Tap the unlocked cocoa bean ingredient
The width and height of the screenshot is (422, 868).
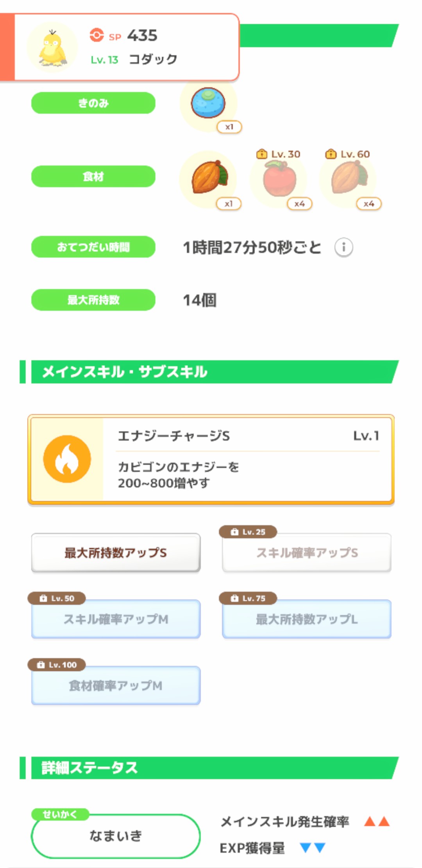coord(209,178)
